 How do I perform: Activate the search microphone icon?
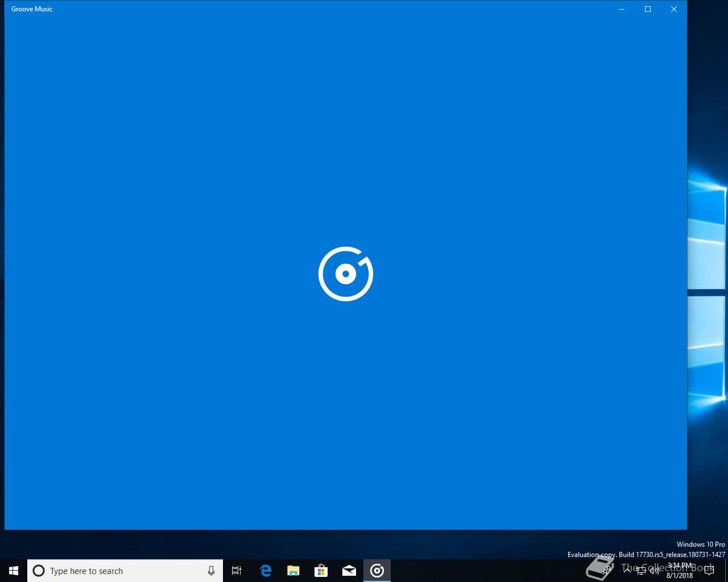[x=211, y=571]
